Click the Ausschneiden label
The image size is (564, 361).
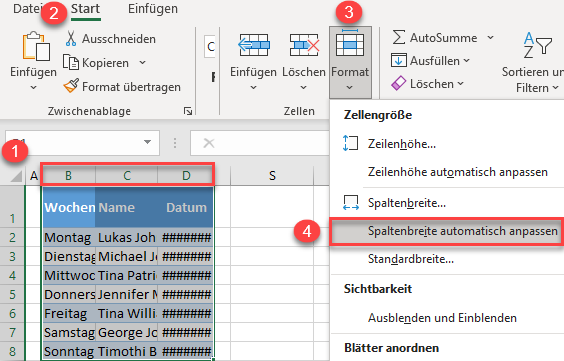119,38
